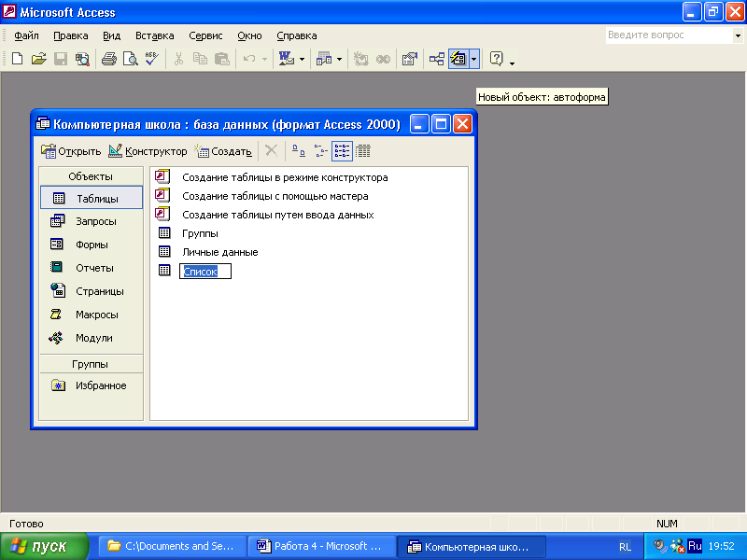Click the File search toolbar icon
Viewport: 747px width, 560px height.
coord(82,59)
